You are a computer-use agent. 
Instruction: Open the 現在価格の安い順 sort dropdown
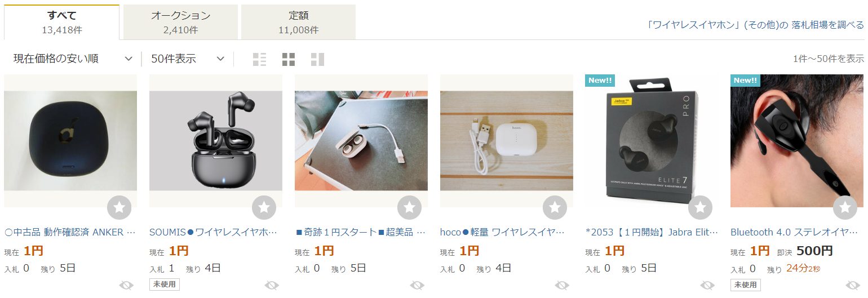point(72,59)
